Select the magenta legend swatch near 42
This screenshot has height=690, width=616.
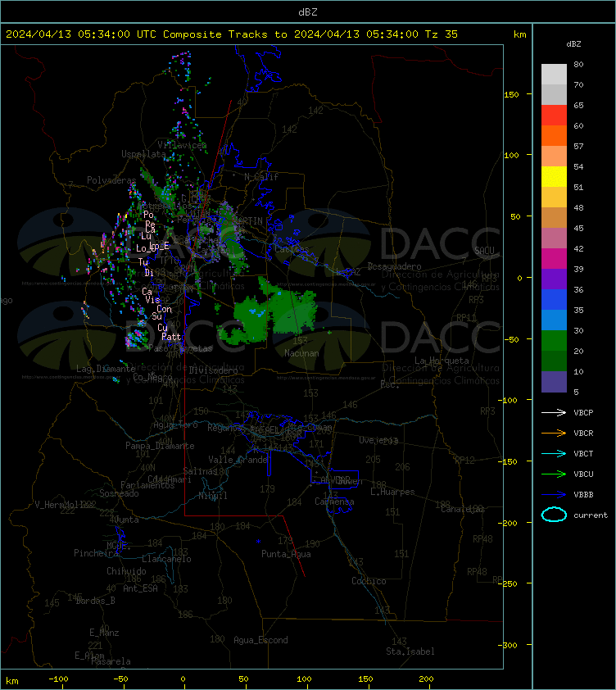point(554,258)
